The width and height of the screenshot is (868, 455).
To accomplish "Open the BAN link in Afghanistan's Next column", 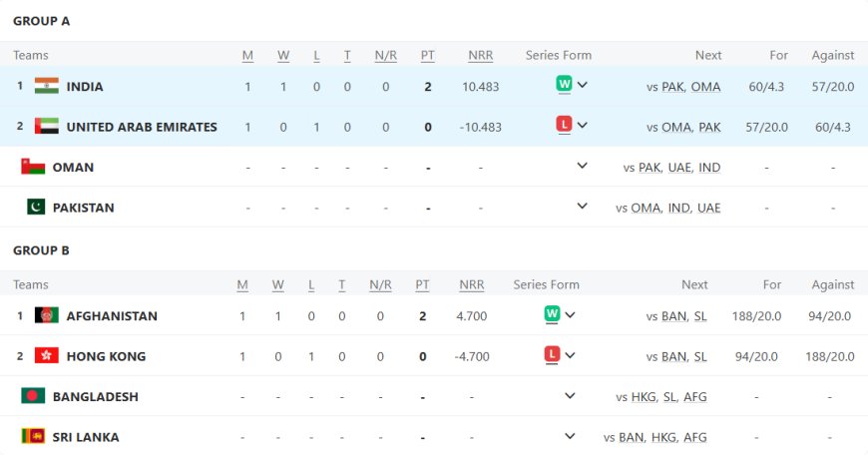I will click(x=673, y=316).
